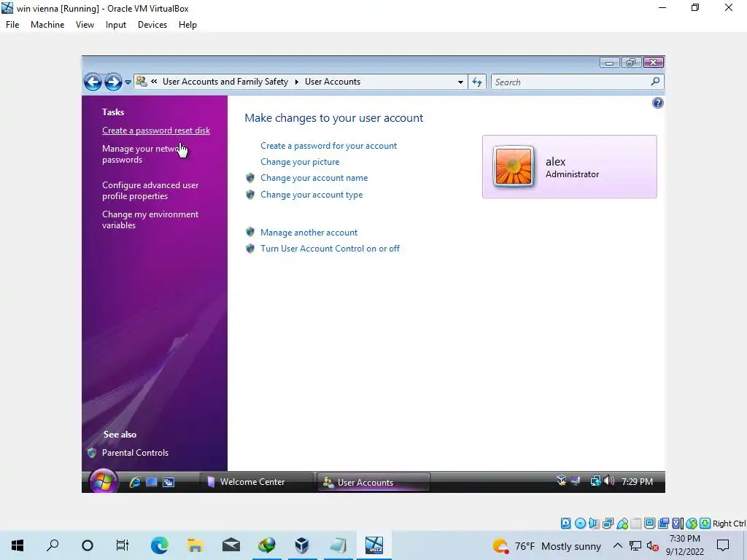Click Change your account type link
The height and width of the screenshot is (560, 747).
point(311,195)
